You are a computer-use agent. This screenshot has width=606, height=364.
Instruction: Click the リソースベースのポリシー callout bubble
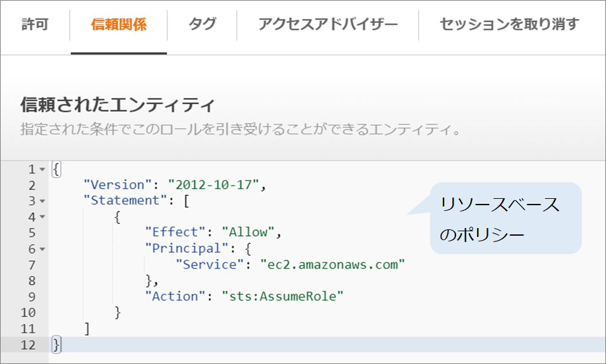click(505, 219)
